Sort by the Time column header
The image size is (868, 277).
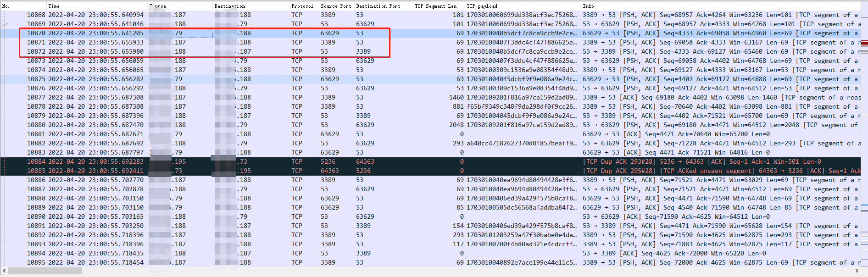(x=54, y=6)
